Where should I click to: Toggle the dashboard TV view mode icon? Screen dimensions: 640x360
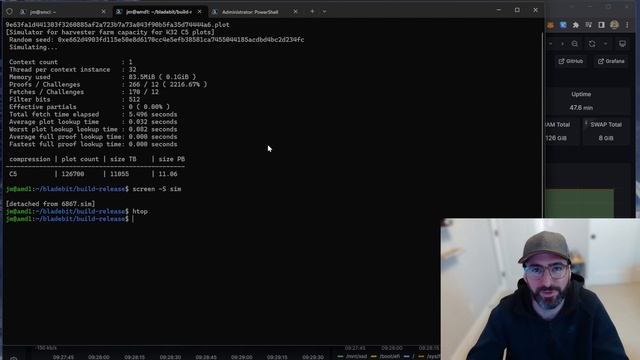(622, 44)
